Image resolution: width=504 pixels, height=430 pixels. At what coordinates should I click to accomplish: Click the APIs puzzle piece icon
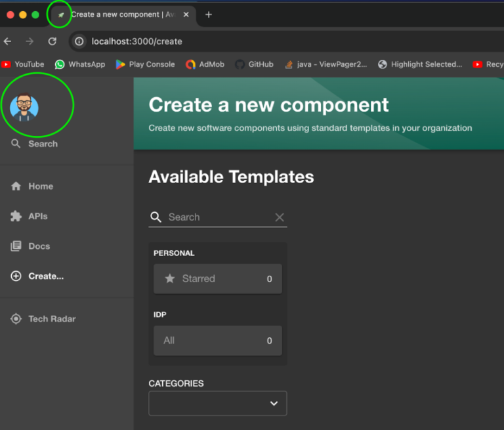16,216
